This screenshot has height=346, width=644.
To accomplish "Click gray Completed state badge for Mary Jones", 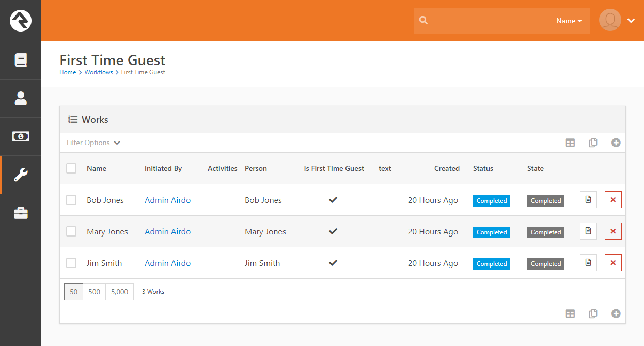I will (546, 232).
